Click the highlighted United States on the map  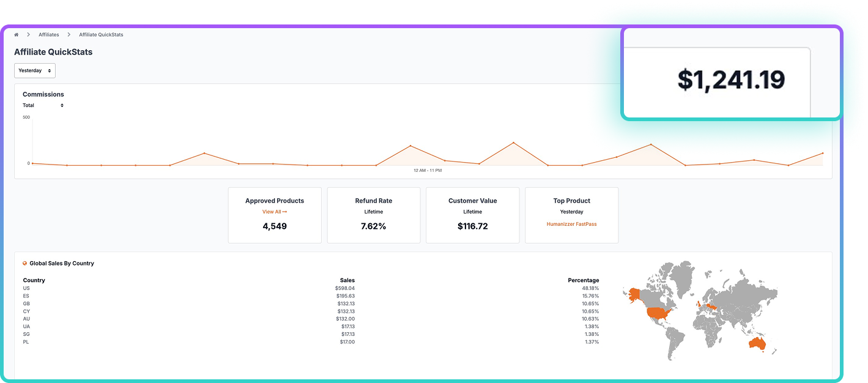coord(658,314)
